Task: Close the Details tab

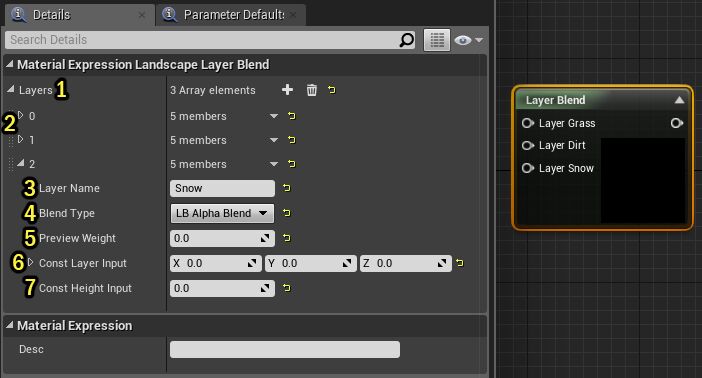Action: [x=142, y=15]
